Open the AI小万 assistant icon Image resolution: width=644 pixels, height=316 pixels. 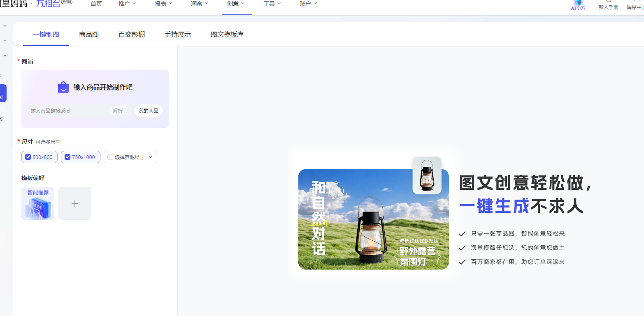coord(578,5)
